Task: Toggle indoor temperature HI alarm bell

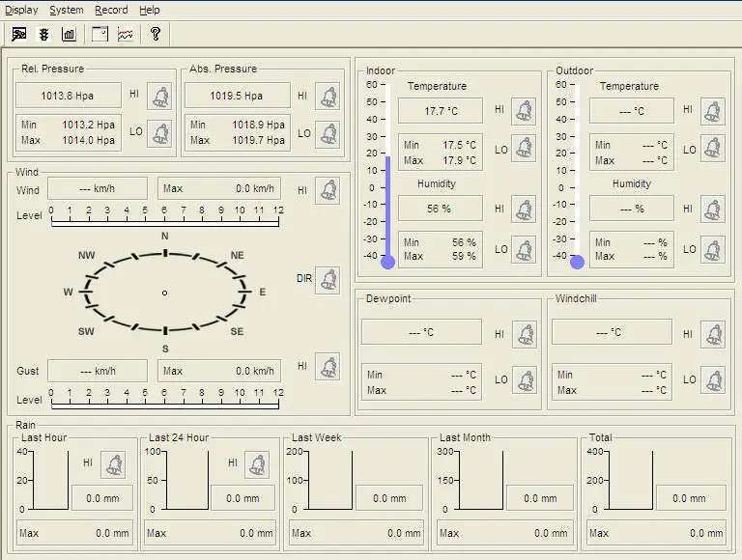Action: point(525,110)
